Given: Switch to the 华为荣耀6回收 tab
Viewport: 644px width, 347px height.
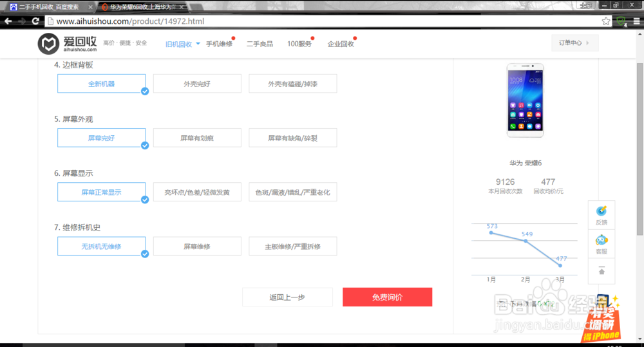Looking at the screenshot, I should click(142, 7).
